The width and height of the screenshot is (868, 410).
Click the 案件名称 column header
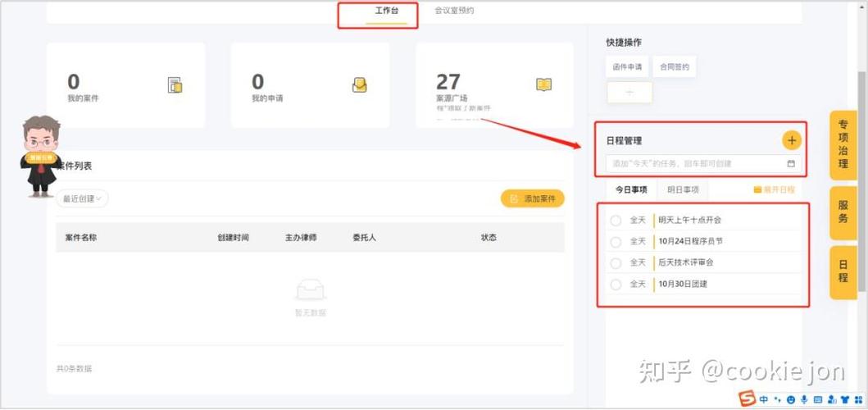81,238
